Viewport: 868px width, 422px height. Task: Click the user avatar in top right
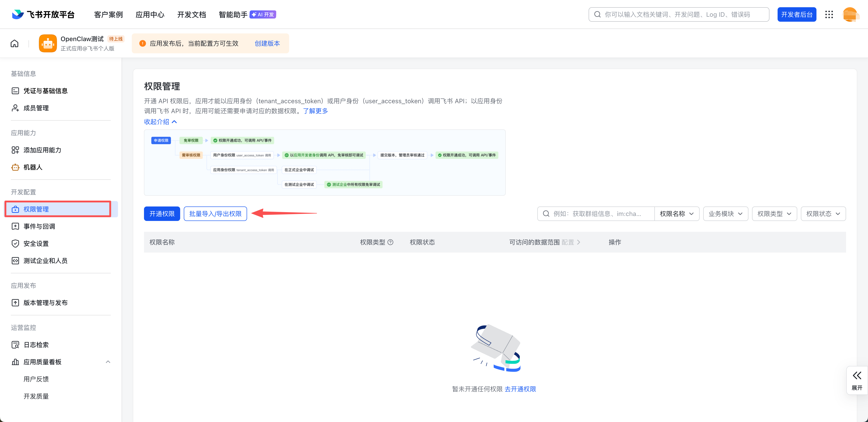[850, 14]
